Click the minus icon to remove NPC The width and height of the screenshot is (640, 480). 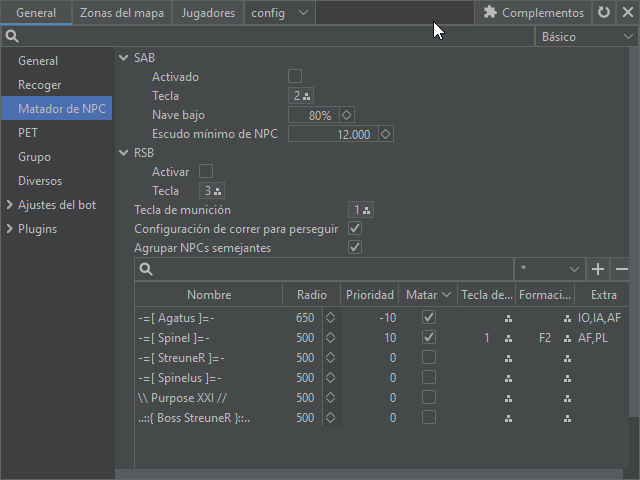click(622, 269)
